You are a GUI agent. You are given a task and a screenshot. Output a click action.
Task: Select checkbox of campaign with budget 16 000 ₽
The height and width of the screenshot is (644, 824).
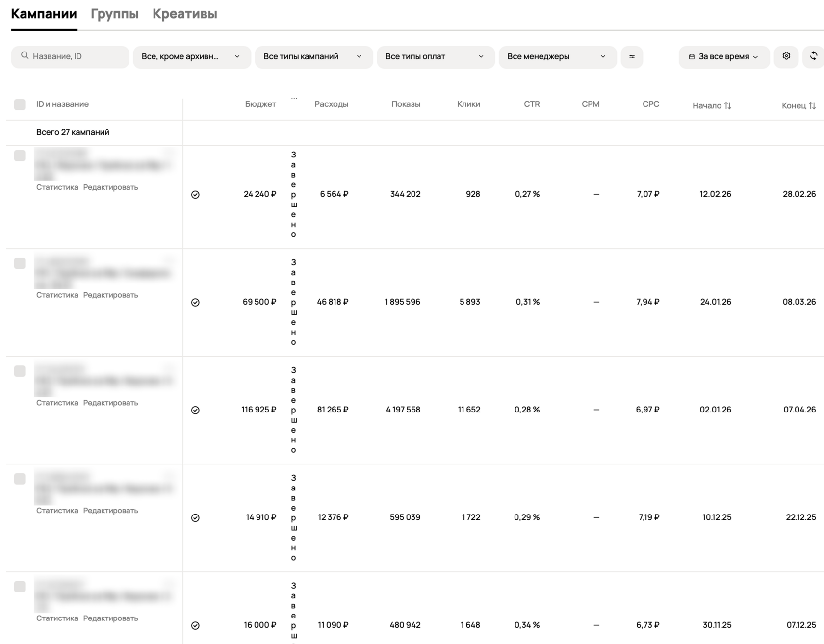click(20, 587)
